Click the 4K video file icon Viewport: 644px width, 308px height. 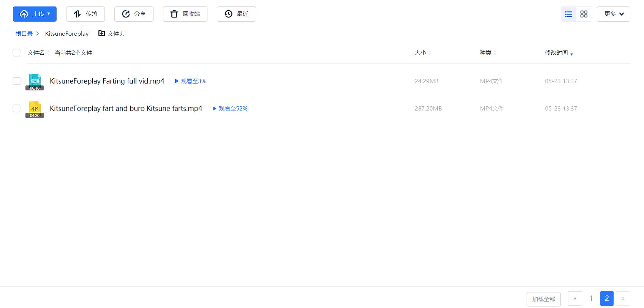coord(35,109)
